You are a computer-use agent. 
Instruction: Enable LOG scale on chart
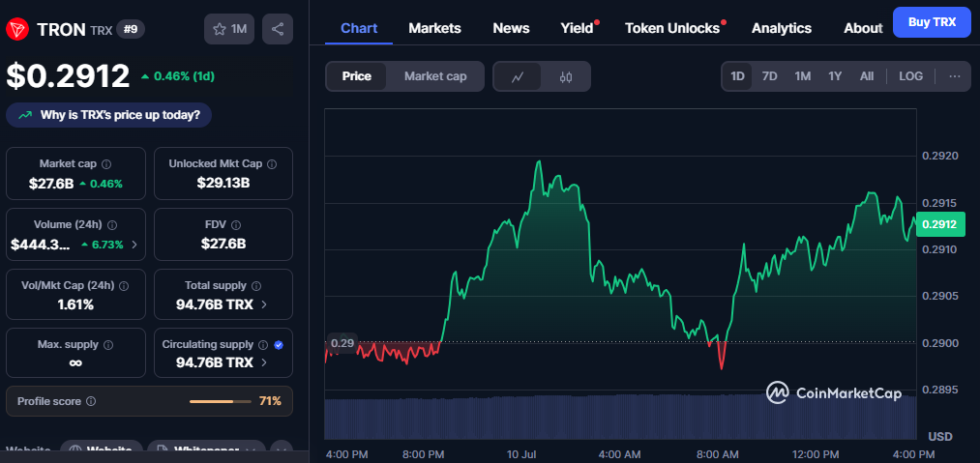(910, 76)
